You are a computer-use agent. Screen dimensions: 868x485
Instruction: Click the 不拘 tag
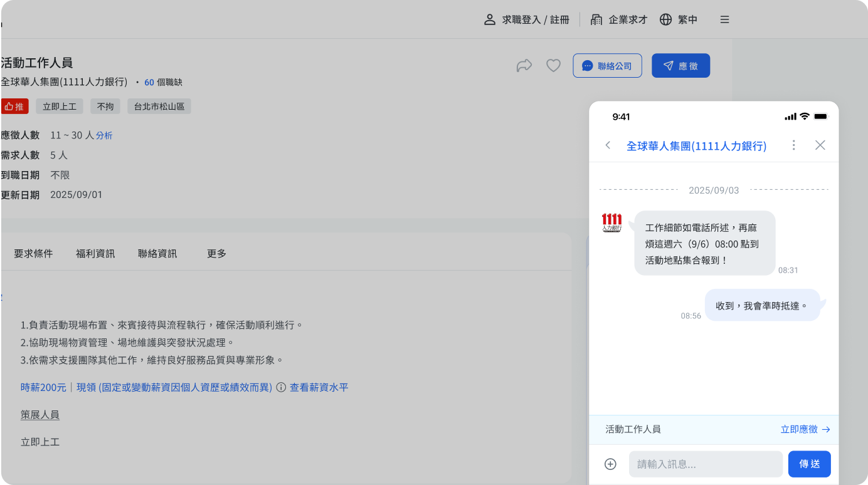105,107
